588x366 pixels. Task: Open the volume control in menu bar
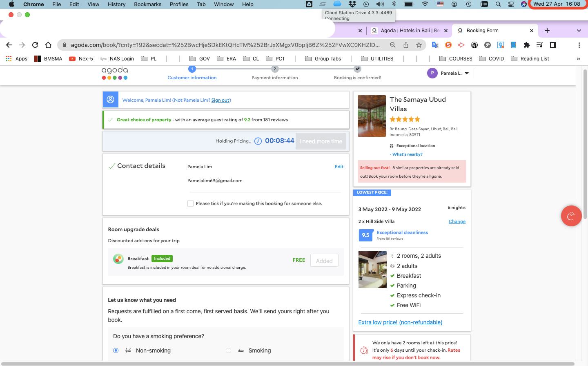[380, 4]
